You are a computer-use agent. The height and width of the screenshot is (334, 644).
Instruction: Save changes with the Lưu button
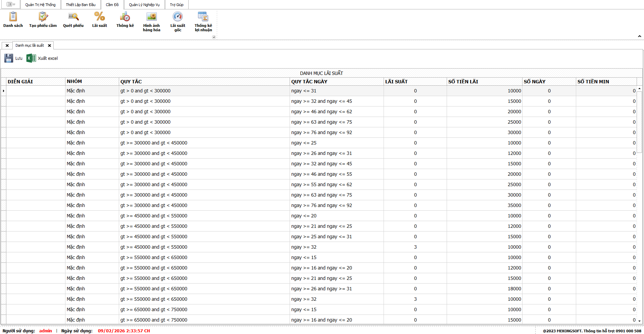click(x=14, y=58)
